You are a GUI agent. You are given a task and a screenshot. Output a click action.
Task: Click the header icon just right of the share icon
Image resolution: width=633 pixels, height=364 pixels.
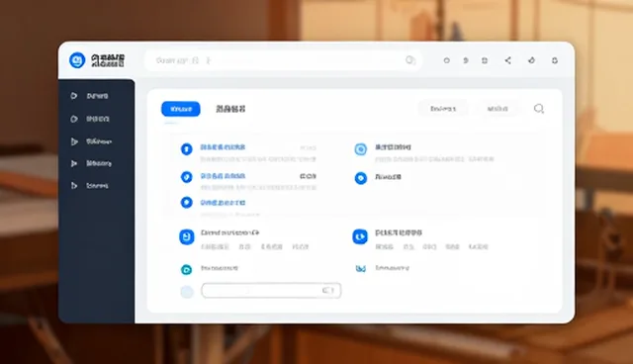click(x=532, y=60)
